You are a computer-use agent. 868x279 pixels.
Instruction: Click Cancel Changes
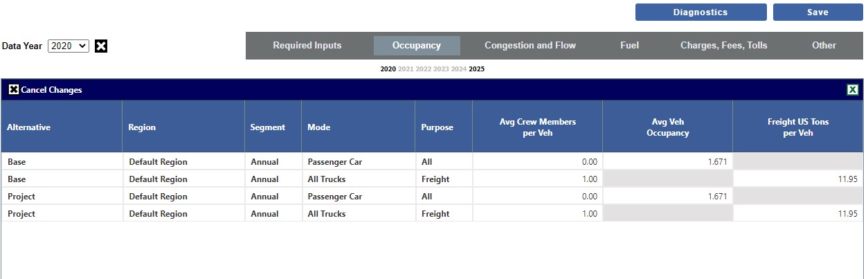[x=46, y=90]
